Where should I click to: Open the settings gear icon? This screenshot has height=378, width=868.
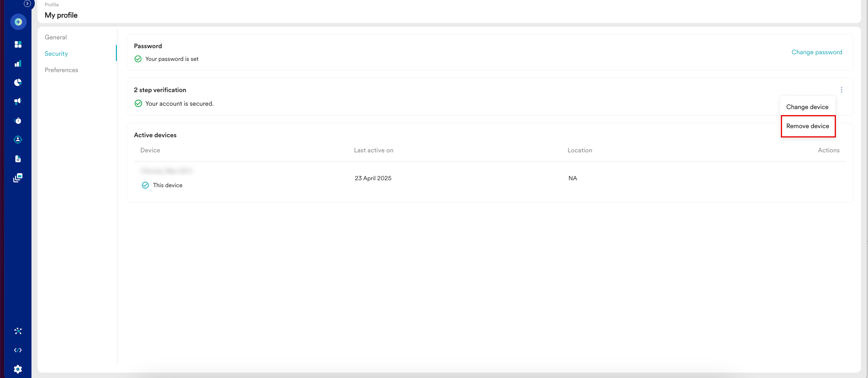click(18, 369)
